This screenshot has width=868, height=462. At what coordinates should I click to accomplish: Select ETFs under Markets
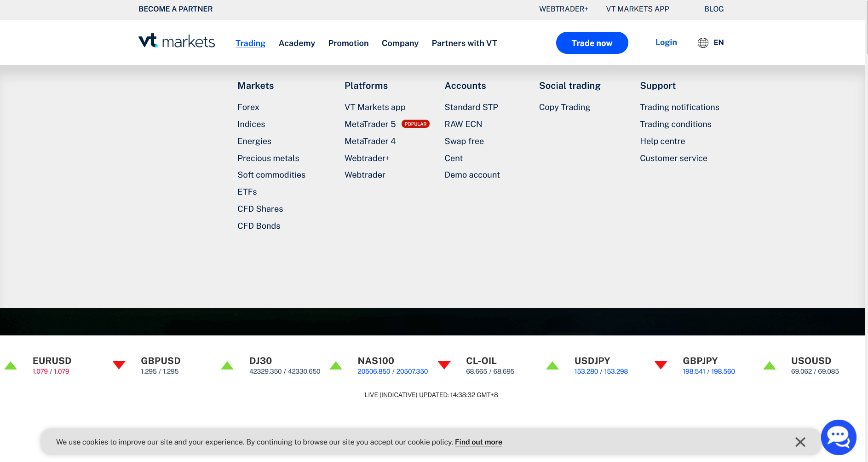click(247, 192)
